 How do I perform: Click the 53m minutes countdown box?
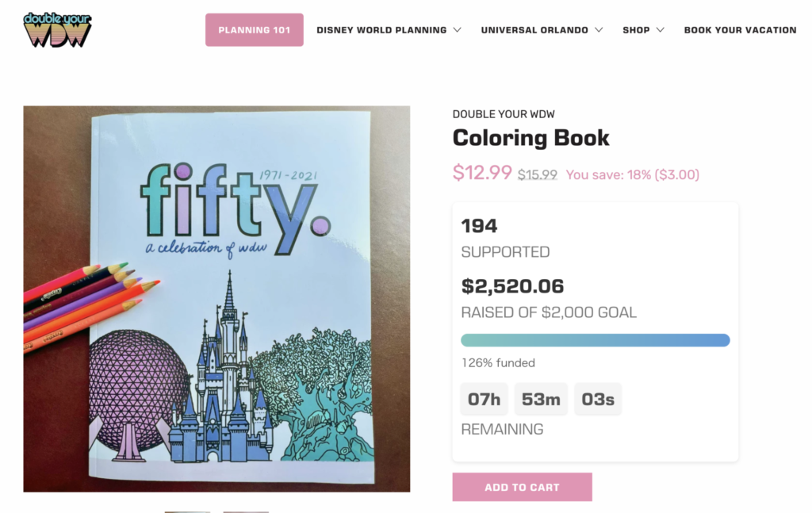[x=541, y=400]
